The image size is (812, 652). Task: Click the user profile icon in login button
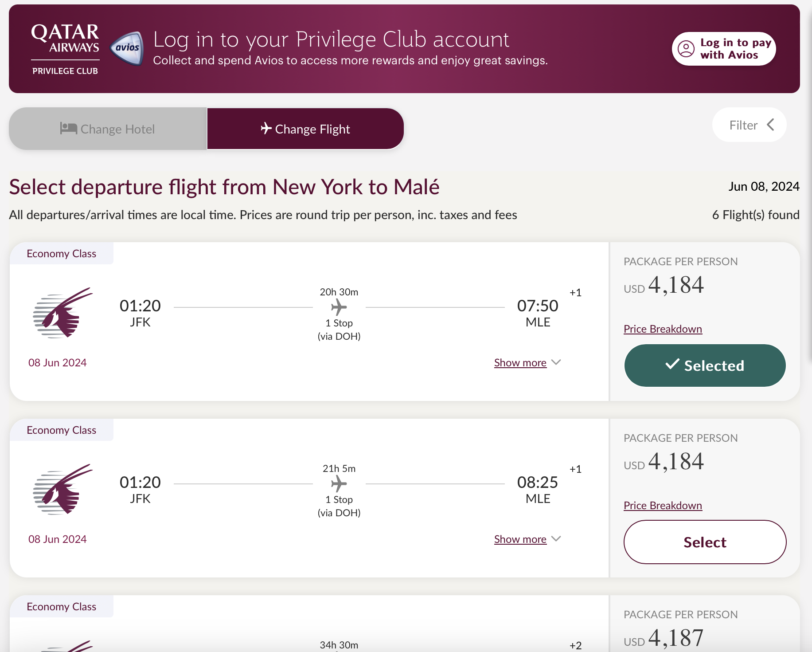pos(686,49)
